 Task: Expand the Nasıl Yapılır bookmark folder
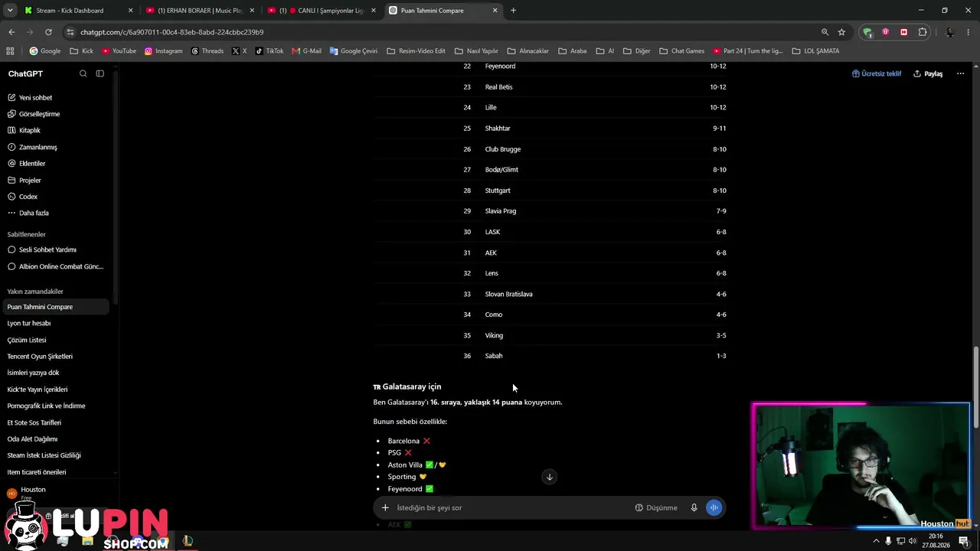coord(476,51)
